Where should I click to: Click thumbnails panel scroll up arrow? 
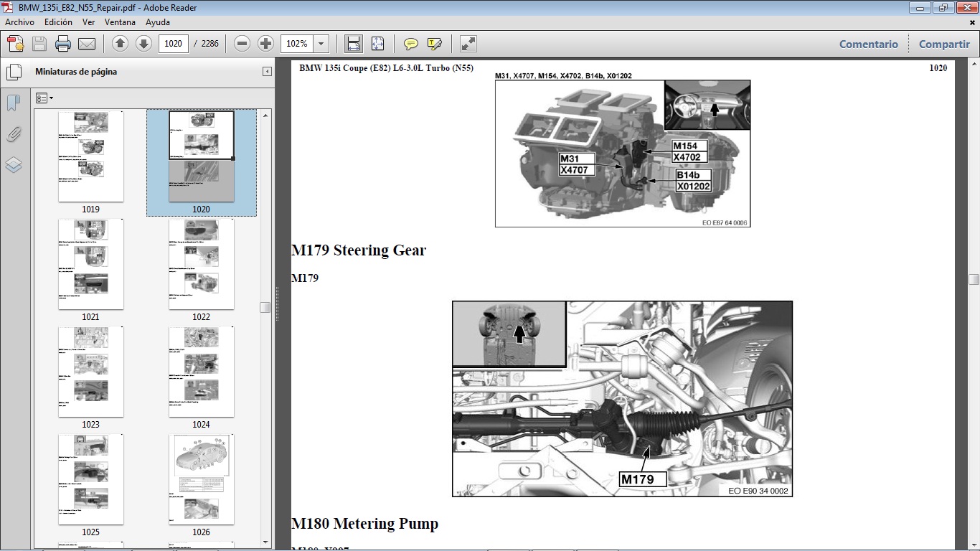pyautogui.click(x=265, y=115)
